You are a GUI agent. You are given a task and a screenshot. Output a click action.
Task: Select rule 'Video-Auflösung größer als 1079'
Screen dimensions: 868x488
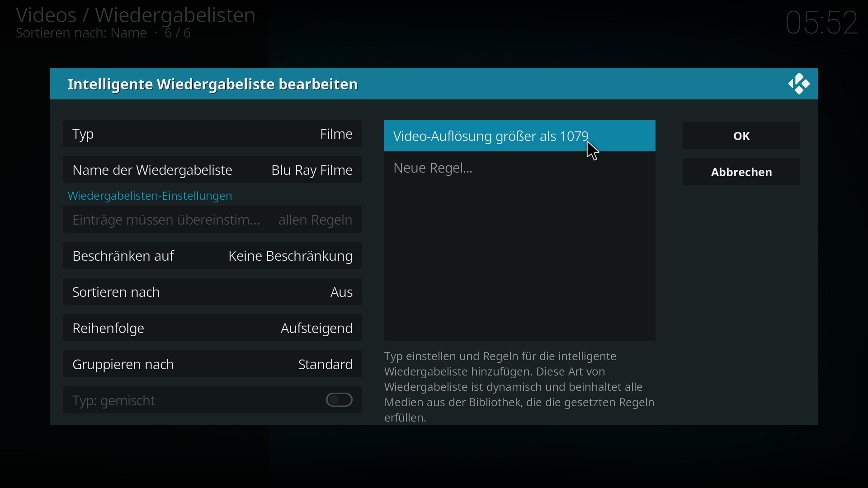coord(520,136)
